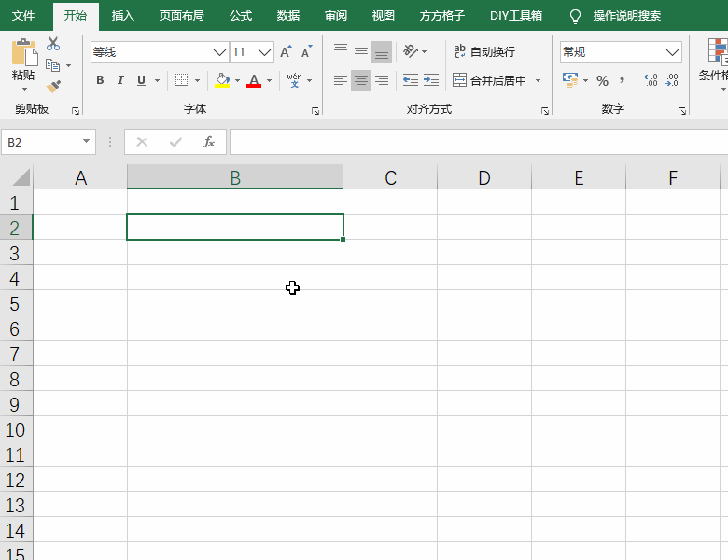Expand 合并后居中 dropdown arrow
Screen dimensions: 728x560
pos(539,81)
